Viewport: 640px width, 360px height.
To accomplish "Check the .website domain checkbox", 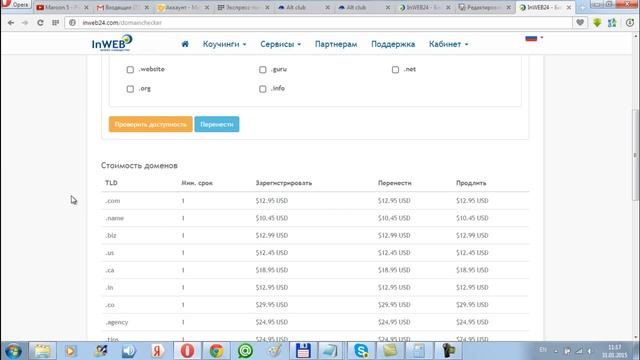I will tap(130, 70).
